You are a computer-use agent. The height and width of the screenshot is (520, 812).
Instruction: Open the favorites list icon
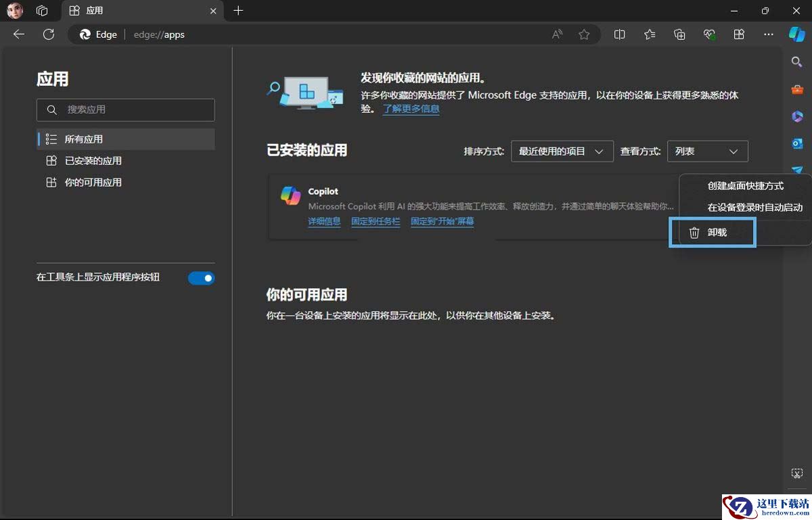pos(650,34)
